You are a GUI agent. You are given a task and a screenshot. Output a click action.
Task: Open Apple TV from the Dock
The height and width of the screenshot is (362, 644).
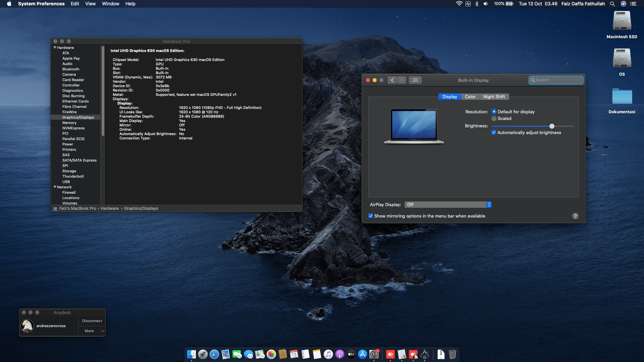351,354
